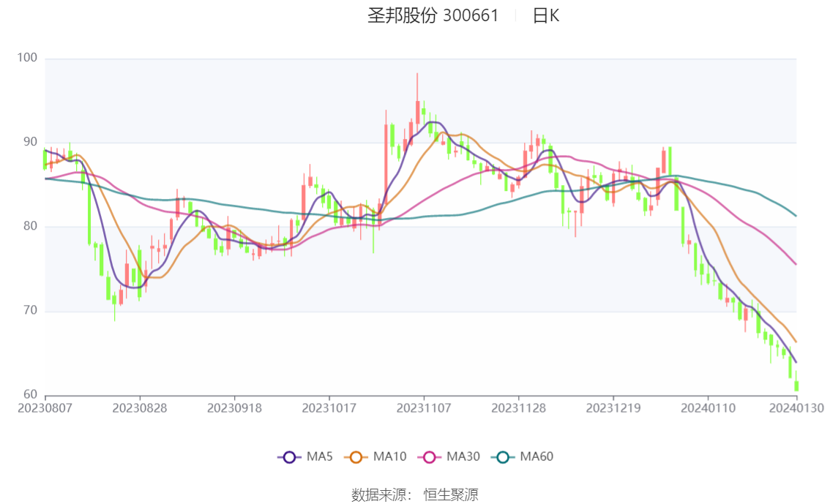Click the chart title 圣邦股份 300661
Viewport: 830px width, 504px height.
pos(433,15)
